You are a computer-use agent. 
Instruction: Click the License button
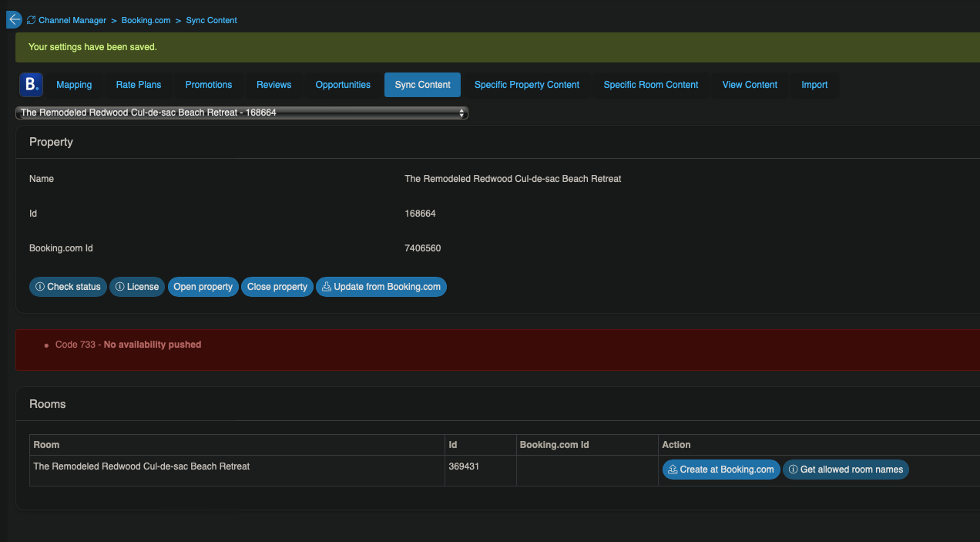[x=137, y=287]
